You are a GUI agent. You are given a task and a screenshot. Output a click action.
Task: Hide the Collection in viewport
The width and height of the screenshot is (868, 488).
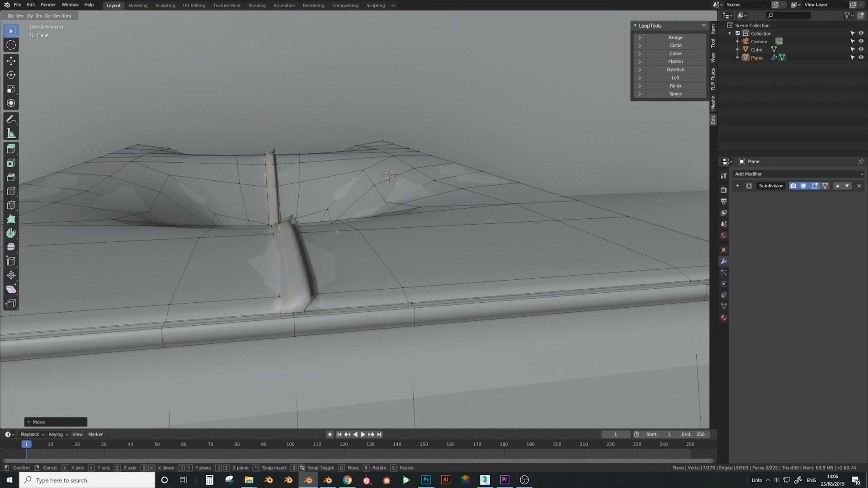(x=861, y=33)
